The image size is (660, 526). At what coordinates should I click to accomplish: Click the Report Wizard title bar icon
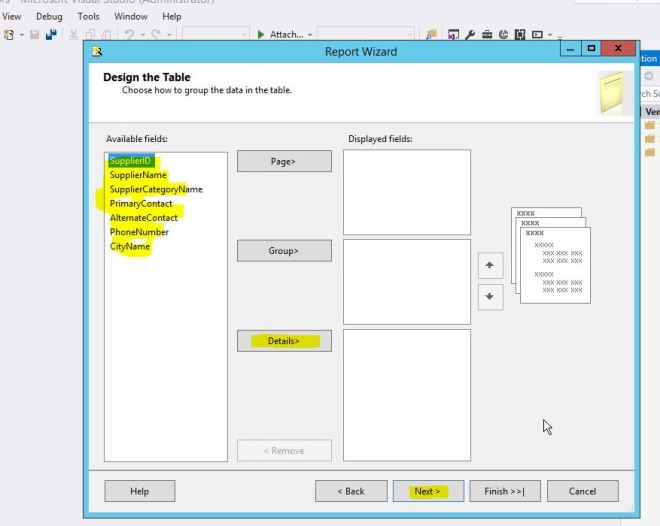pos(98,51)
